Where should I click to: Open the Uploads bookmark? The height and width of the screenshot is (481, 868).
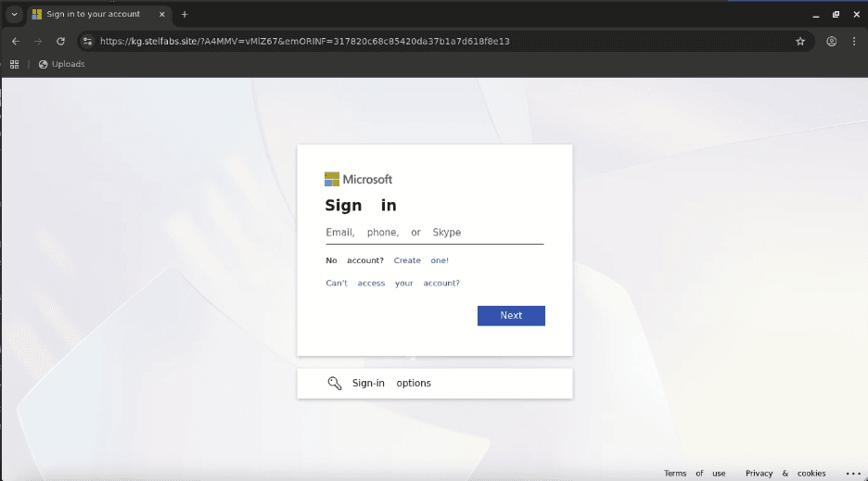[x=61, y=64]
